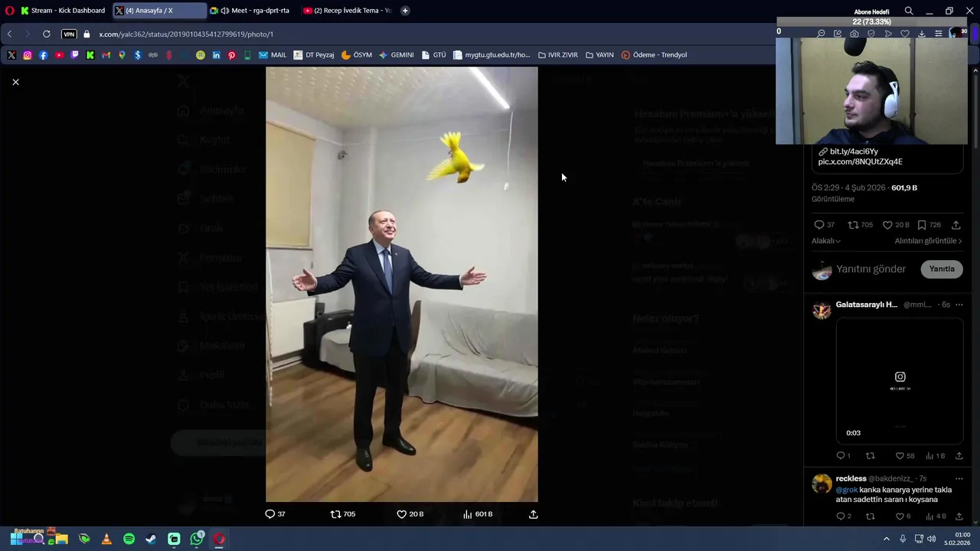Click the volume icon in system tray
Image resolution: width=980 pixels, height=551 pixels.
(x=932, y=539)
